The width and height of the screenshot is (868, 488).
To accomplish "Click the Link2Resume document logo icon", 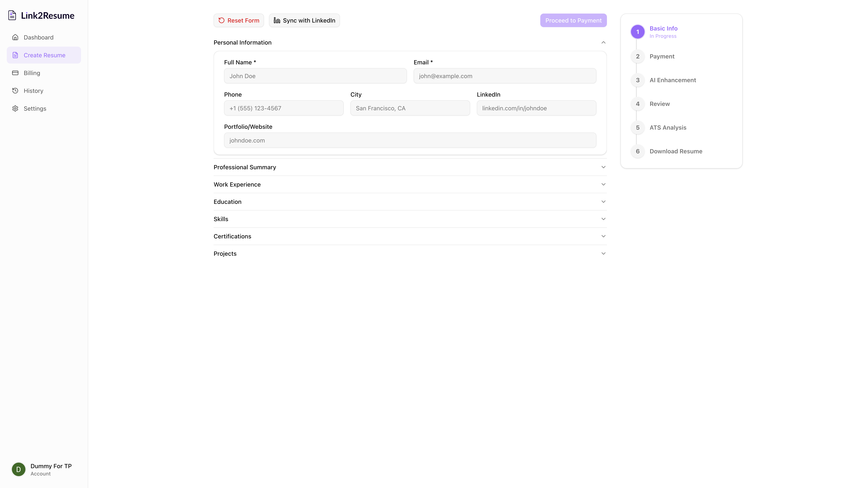I will (x=13, y=15).
